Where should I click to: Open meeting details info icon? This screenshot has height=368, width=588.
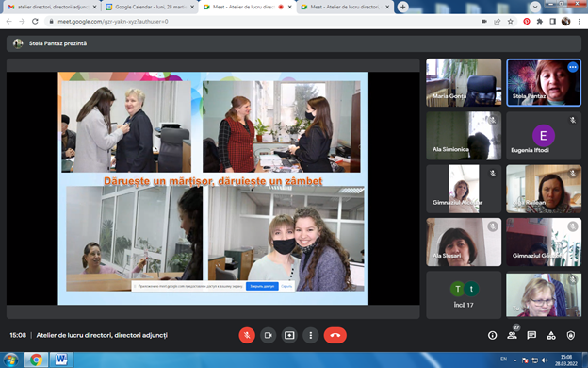(492, 335)
